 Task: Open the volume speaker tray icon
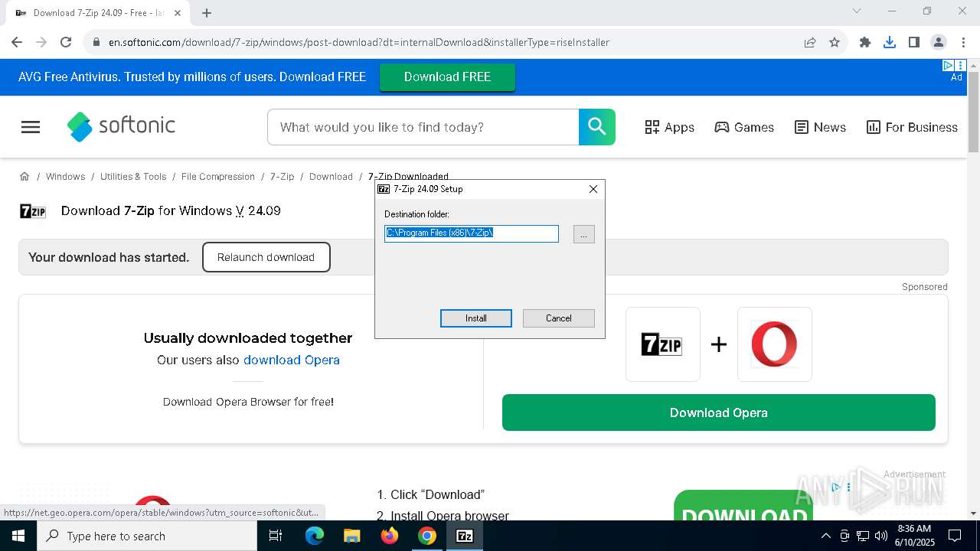(x=881, y=536)
